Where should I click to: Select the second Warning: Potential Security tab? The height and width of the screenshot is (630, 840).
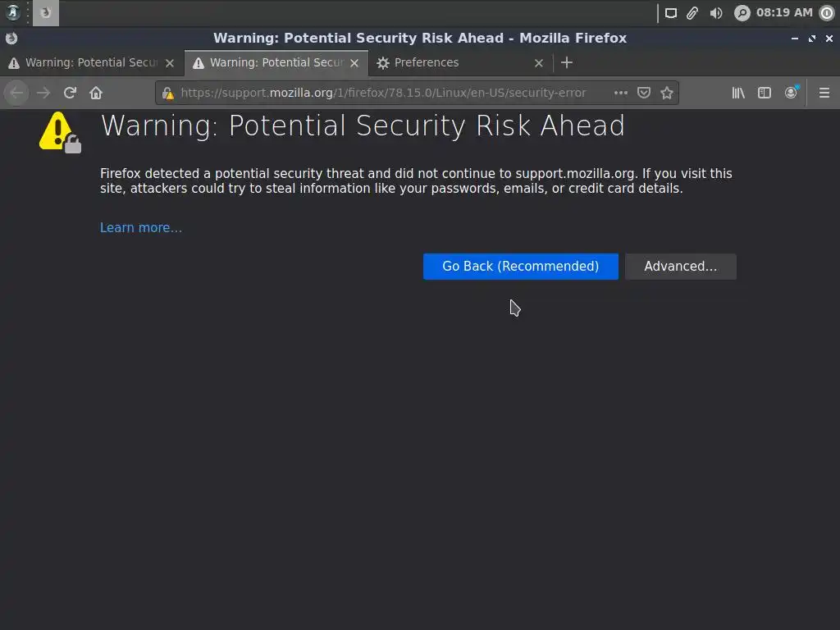pos(276,62)
